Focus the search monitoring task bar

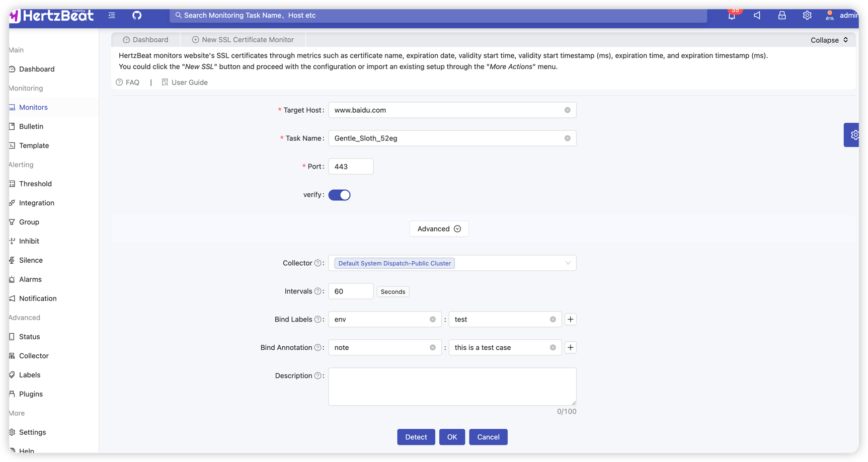(438, 16)
